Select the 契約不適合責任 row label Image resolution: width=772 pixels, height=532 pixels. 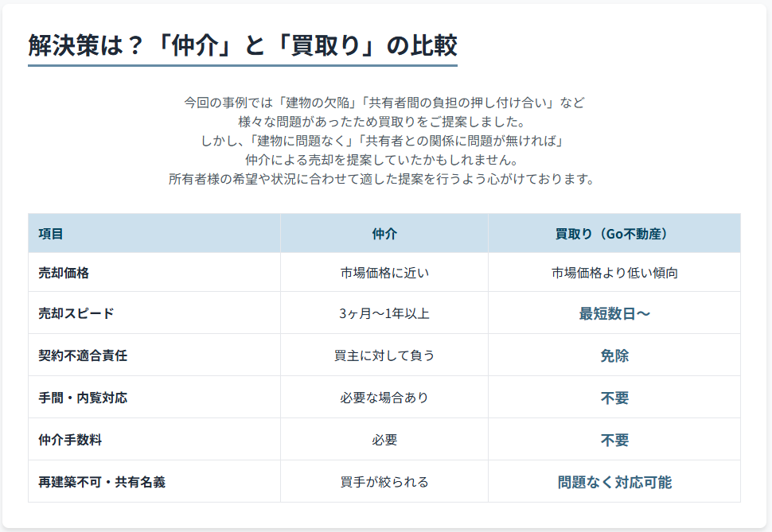pos(83,355)
